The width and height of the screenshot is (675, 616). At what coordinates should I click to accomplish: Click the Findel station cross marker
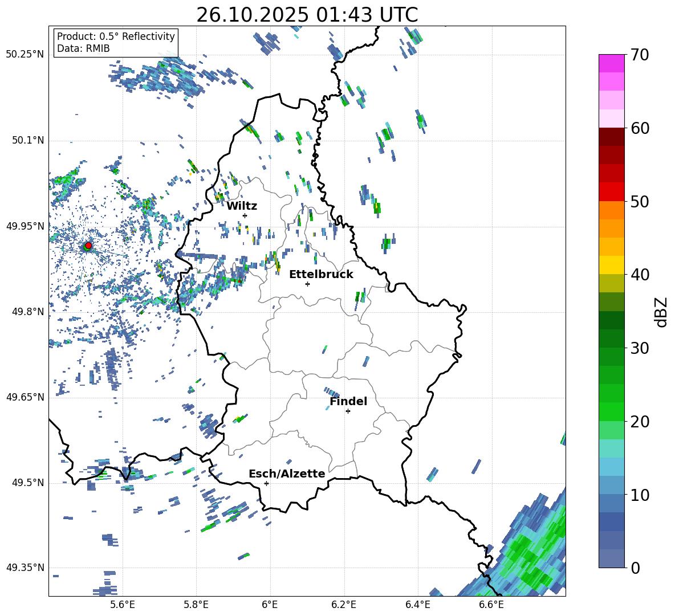(348, 411)
